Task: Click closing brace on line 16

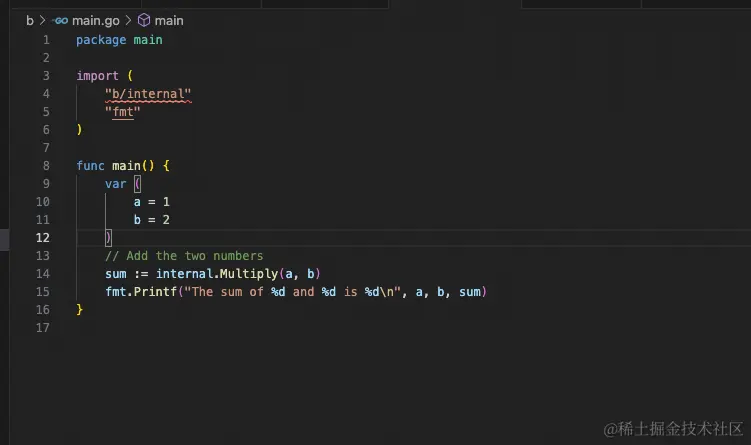Action: click(80, 310)
